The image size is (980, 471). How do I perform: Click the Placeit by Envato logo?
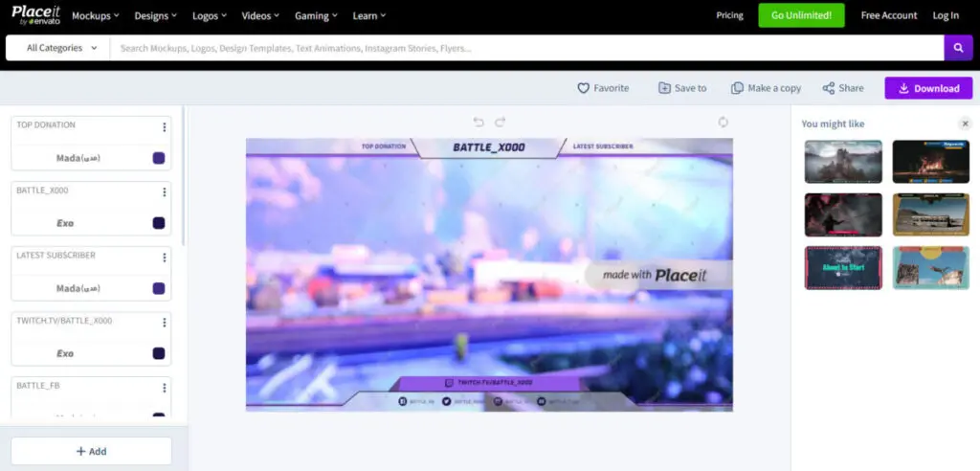tap(35, 15)
